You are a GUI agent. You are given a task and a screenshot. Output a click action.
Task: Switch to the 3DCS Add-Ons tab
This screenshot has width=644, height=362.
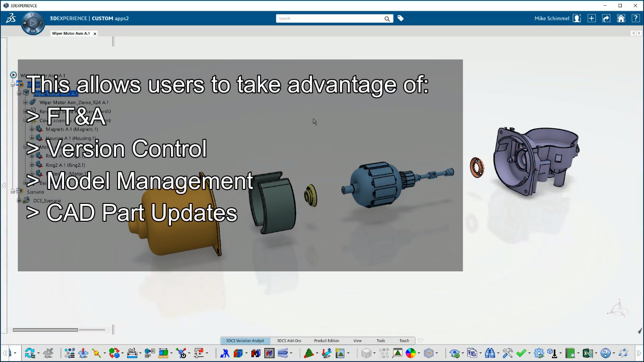pyautogui.click(x=289, y=340)
